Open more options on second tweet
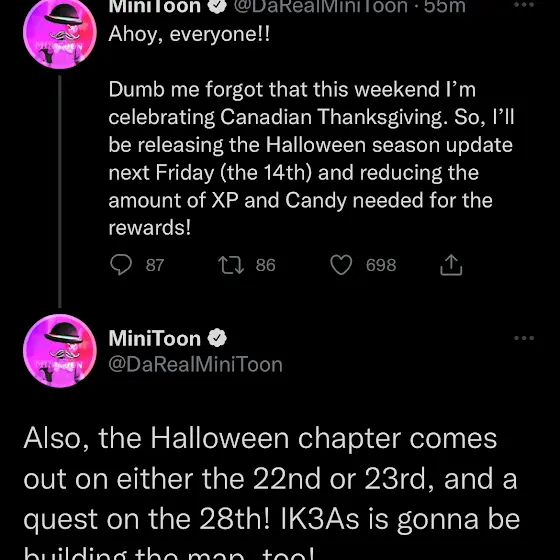The width and height of the screenshot is (560, 560). pos(524,338)
